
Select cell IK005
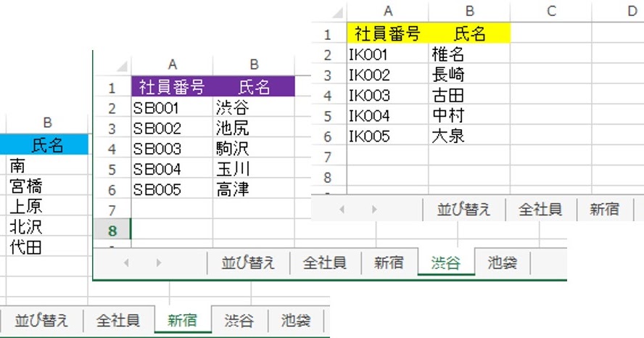(x=388, y=136)
